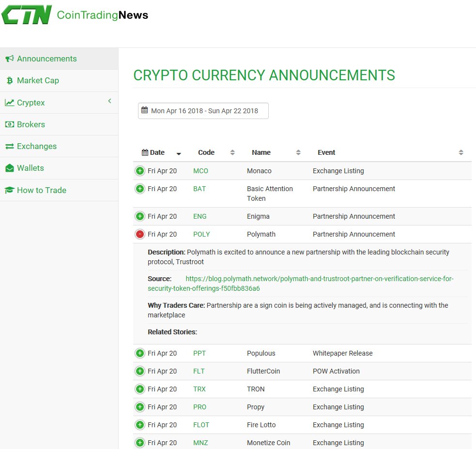Click the Announcements megaphone icon
This screenshot has width=476, height=449.
[x=9, y=59]
